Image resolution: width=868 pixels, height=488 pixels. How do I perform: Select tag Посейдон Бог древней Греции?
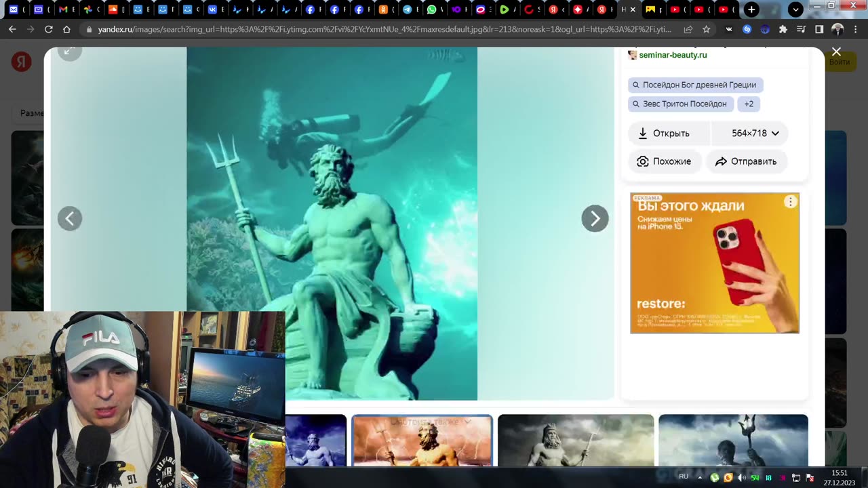tap(696, 85)
